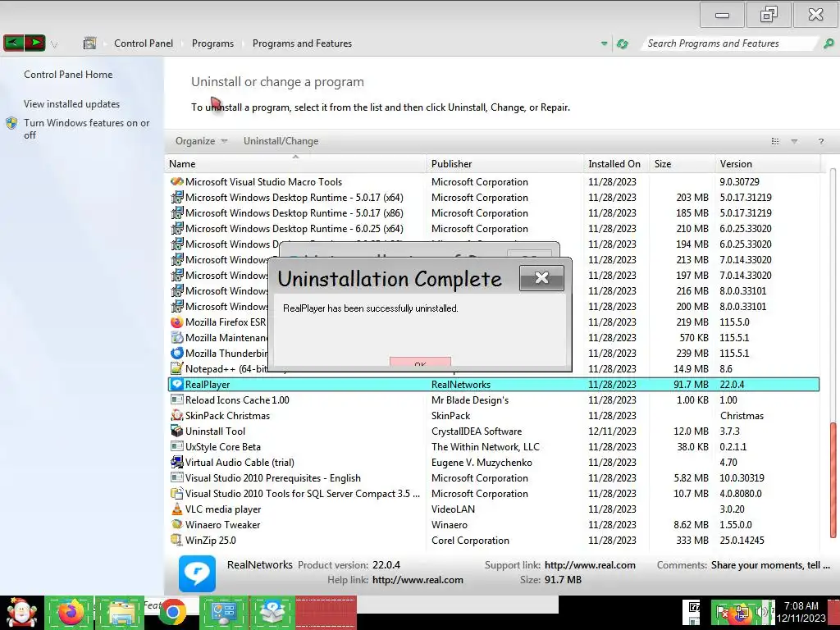Image resolution: width=840 pixels, height=630 pixels.
Task: Open File Explorer from the taskbar
Action: coord(121,612)
